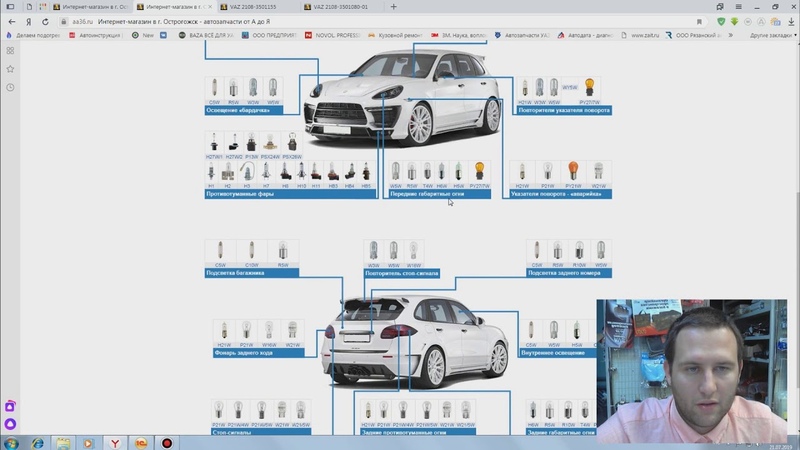Viewport: 800px width, 450px height.
Task: Open the Передние габаритные огни category
Action: click(439, 194)
